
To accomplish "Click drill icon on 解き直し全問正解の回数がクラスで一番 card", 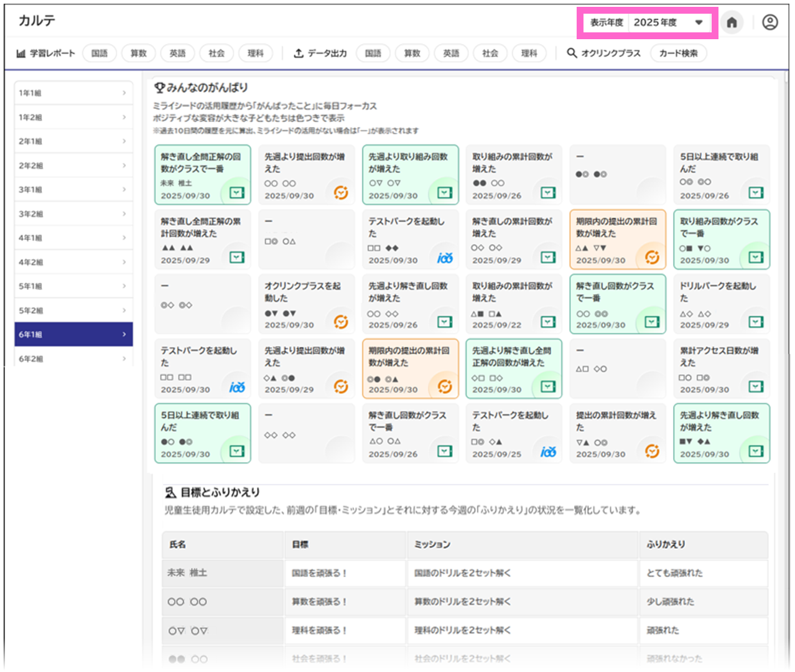I will pos(237,193).
